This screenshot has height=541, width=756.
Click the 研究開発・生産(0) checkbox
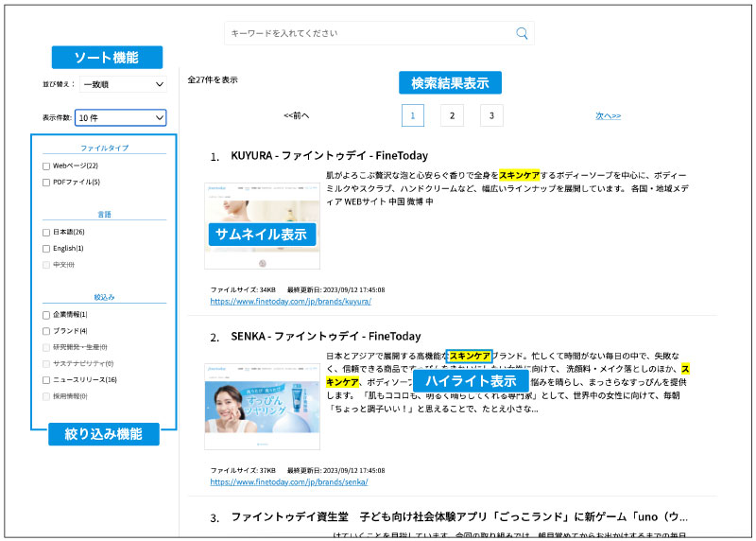(x=46, y=347)
